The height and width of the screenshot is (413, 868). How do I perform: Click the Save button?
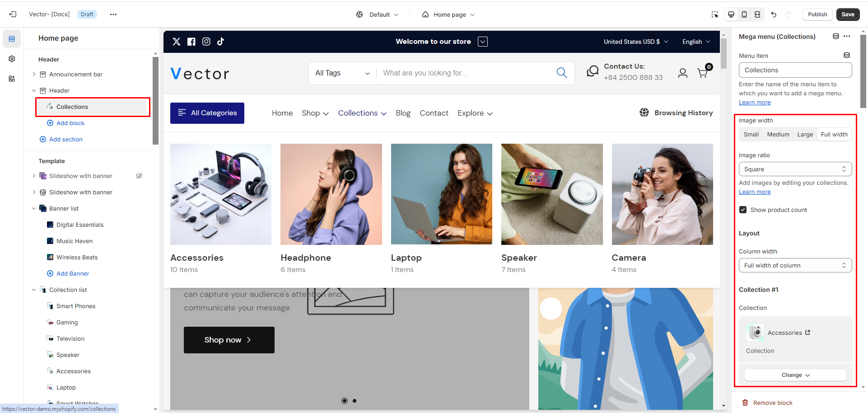[847, 14]
